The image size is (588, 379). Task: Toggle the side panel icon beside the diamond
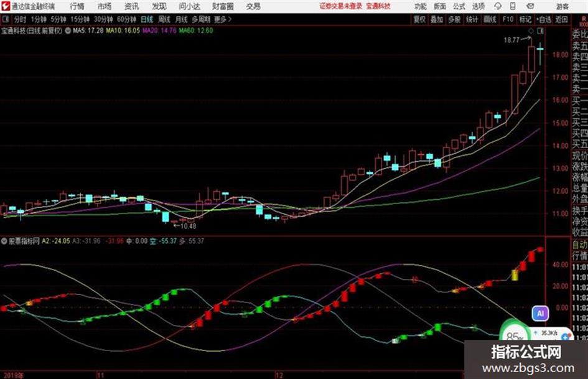(540, 30)
